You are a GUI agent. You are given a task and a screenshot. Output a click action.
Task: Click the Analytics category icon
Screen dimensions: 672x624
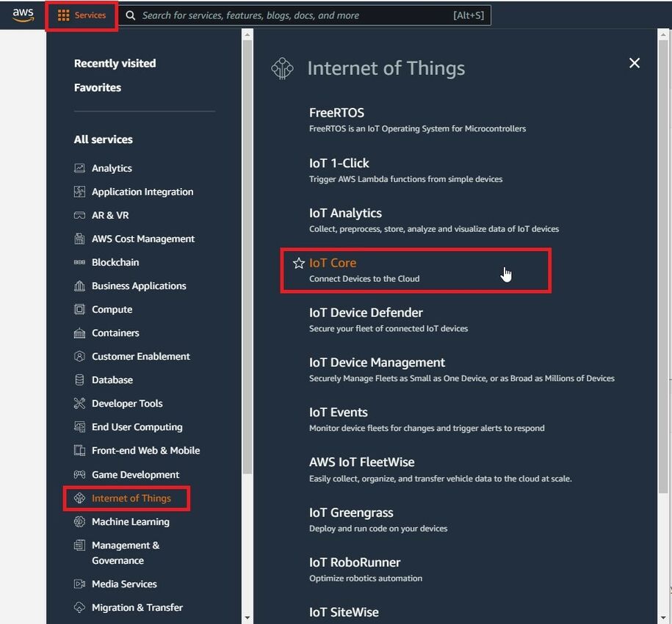79,168
